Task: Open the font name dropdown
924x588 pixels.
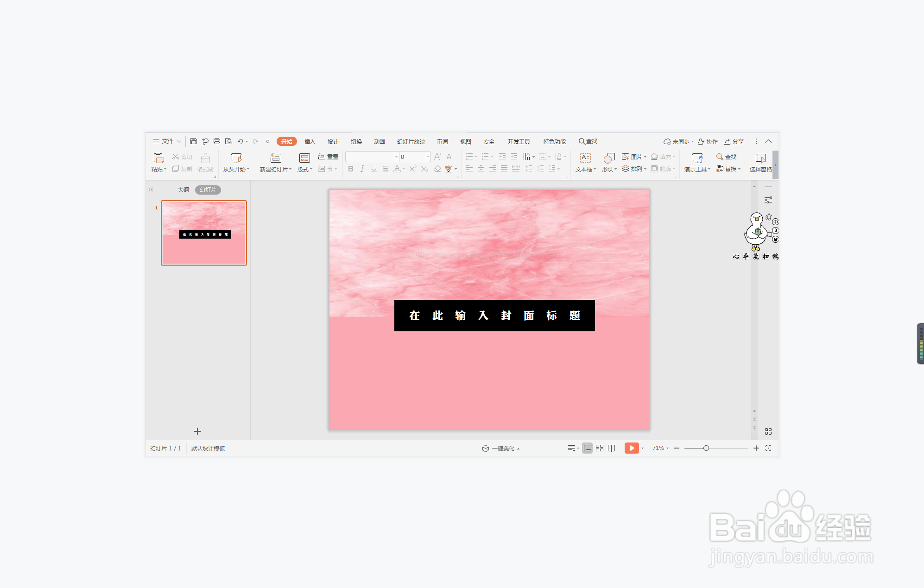Action: [x=396, y=157]
